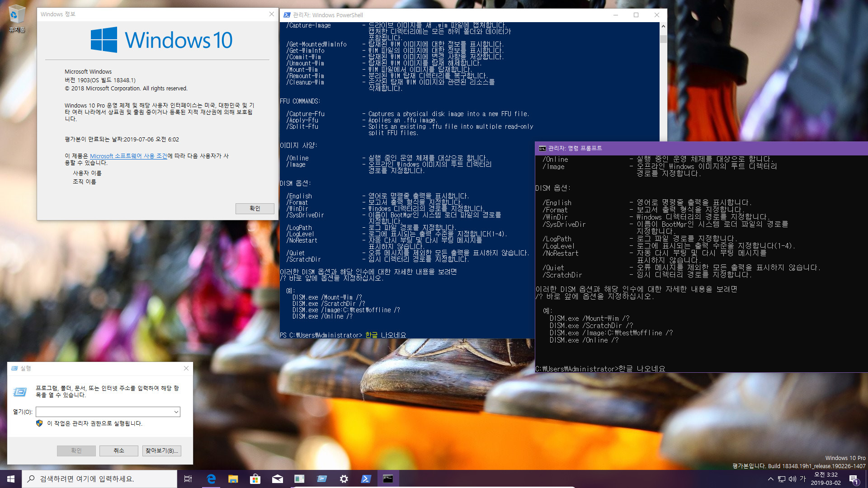This screenshot has width=868, height=488.
Task: Open the volume control tray icon
Action: point(792,479)
